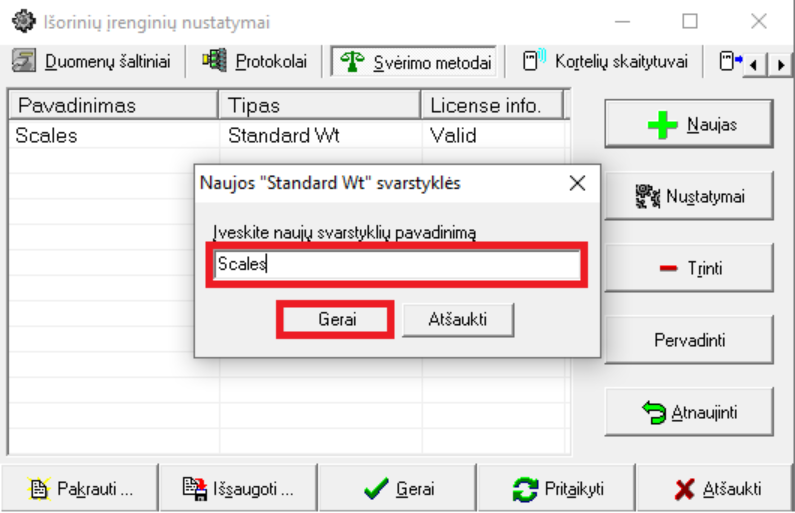The image size is (795, 513).
Task: Close the Naujos Standard Wt dialog
Action: (577, 183)
